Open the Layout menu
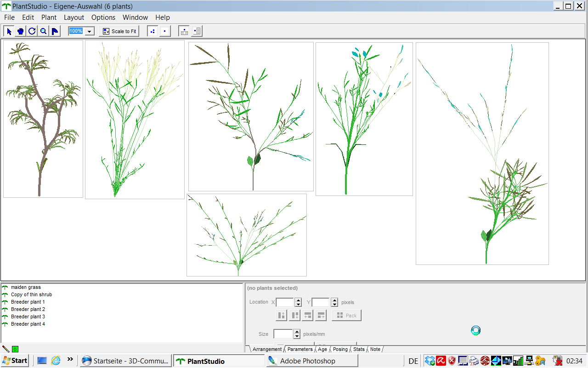The width and height of the screenshot is (588, 368). click(x=74, y=17)
